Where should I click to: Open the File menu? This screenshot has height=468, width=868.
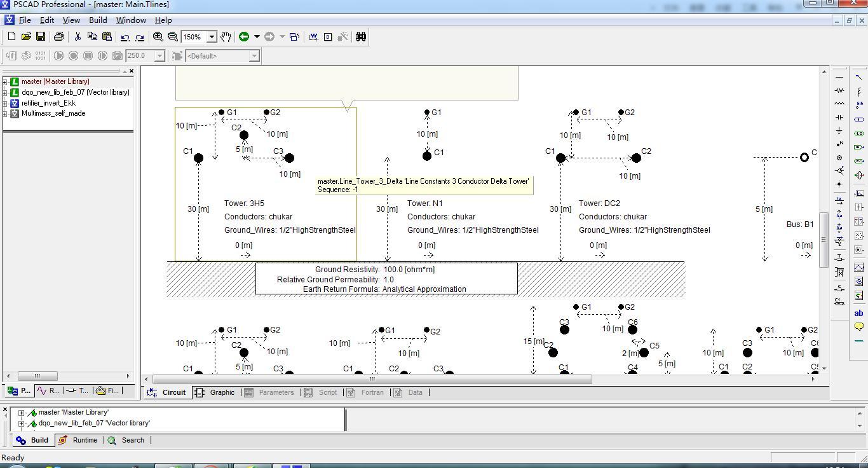(x=25, y=20)
